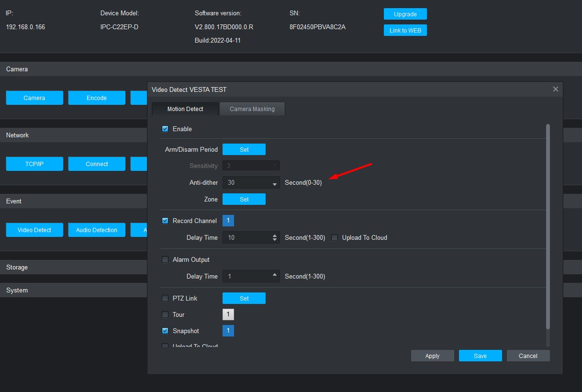Open Link to WEB
This screenshot has width=582, height=392.
pos(405,31)
